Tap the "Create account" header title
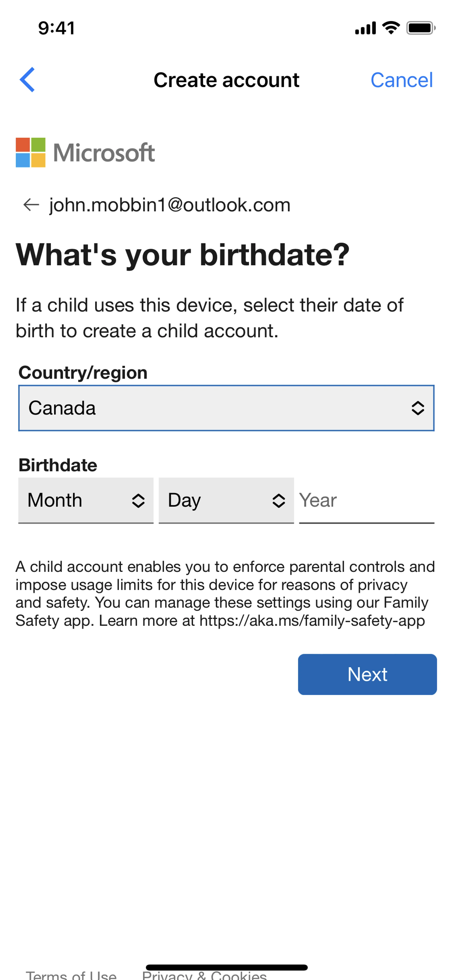 point(226,80)
